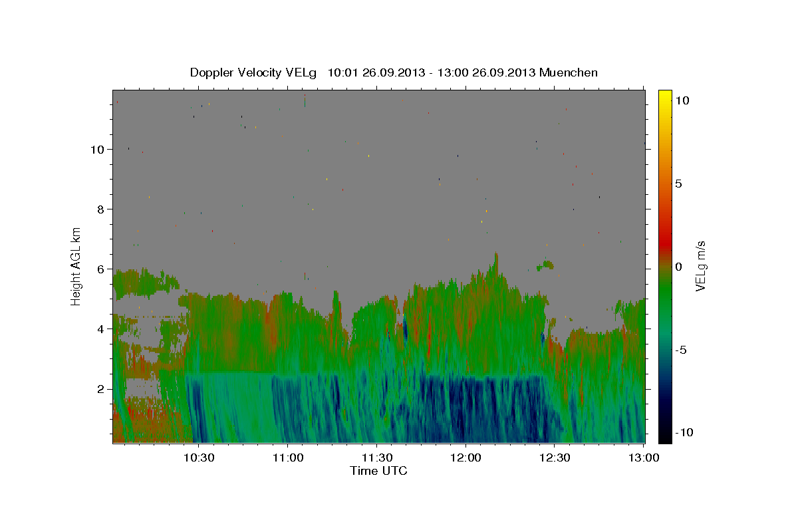The width and height of the screenshot is (798, 532).
Task: Click the plot title 'Doppler Velocity VELg'
Action: click(x=253, y=72)
